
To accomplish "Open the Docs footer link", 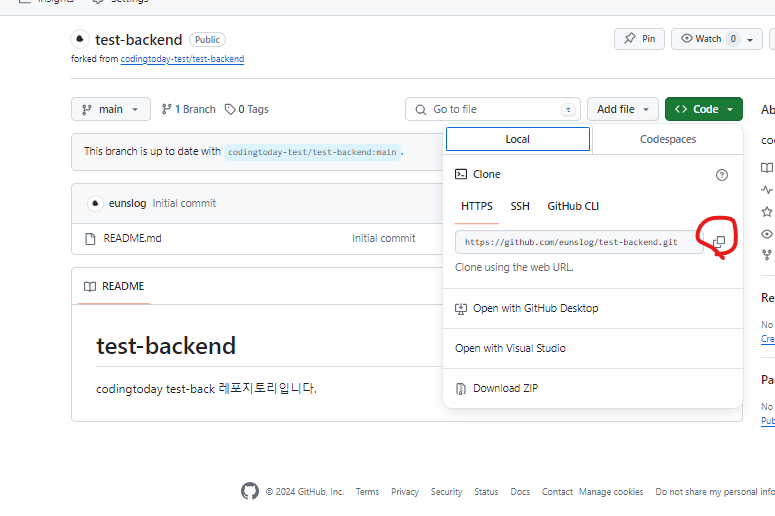I will pos(520,492).
